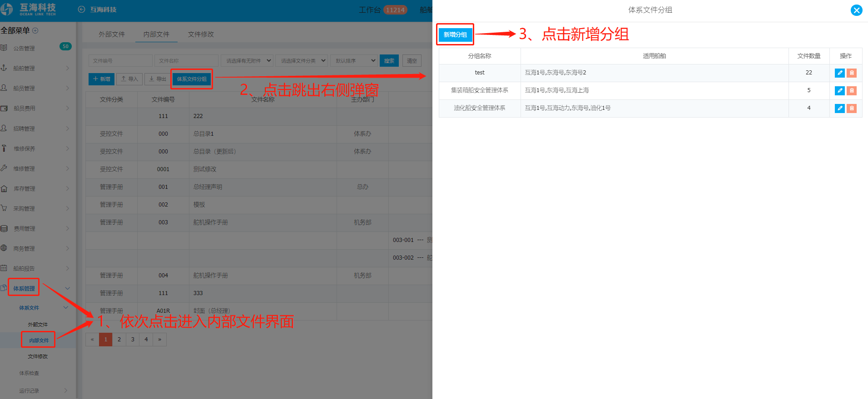
Task: Switch to the 外部文件 tab
Action: click(x=112, y=34)
